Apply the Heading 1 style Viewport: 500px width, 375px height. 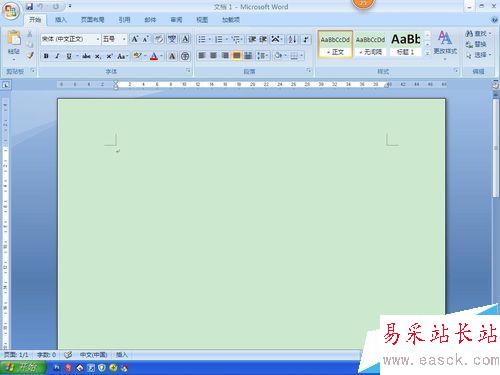coord(406,44)
